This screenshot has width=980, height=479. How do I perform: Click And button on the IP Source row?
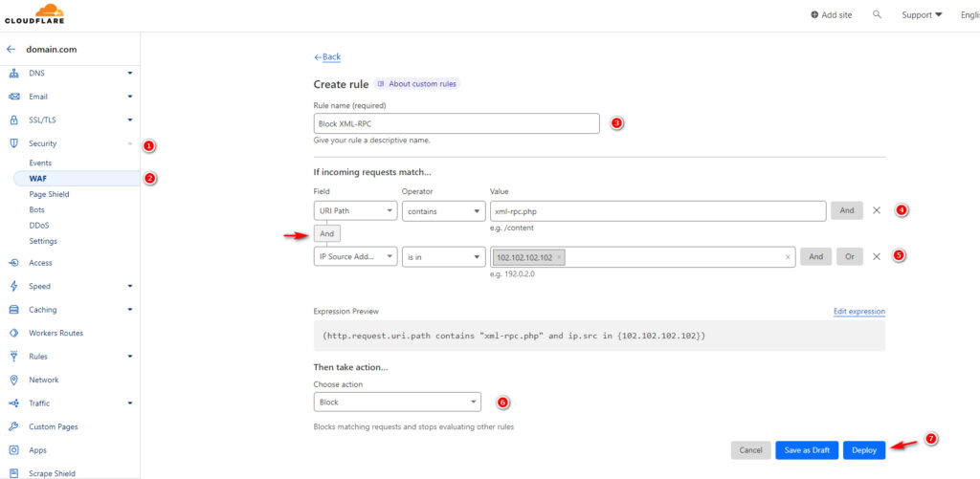pyautogui.click(x=816, y=256)
